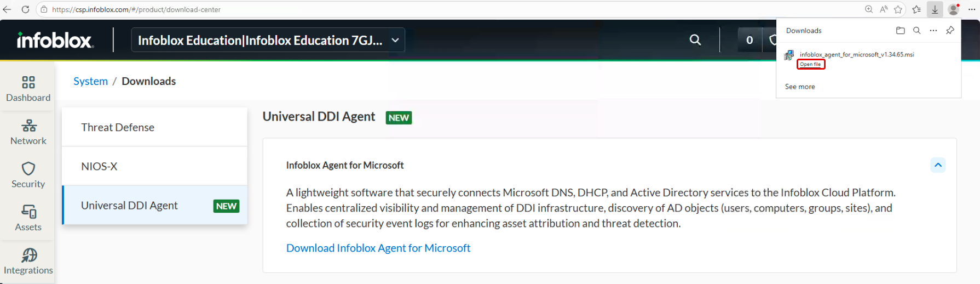View site information lock icon
Viewport: 980px width, 284px height.
click(44, 9)
